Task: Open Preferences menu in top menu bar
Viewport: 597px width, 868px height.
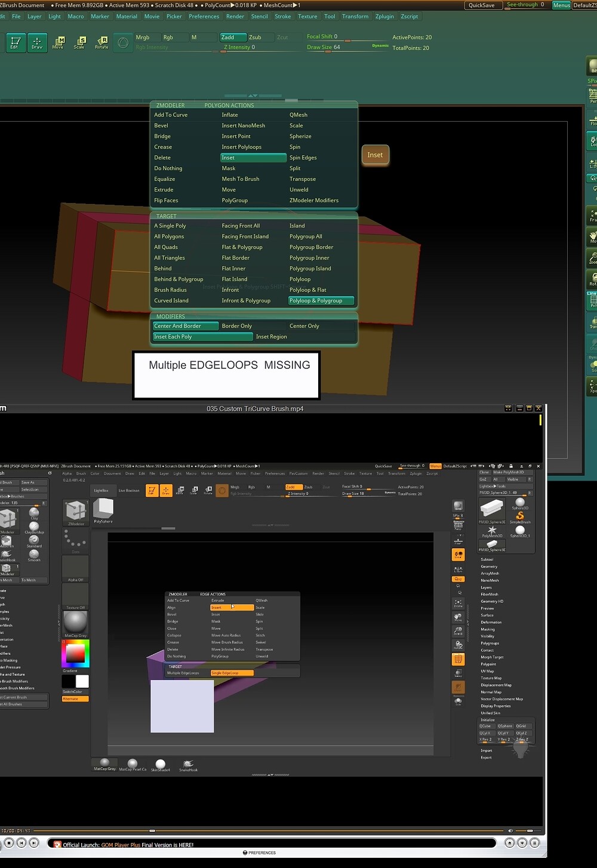Action: click(x=204, y=16)
